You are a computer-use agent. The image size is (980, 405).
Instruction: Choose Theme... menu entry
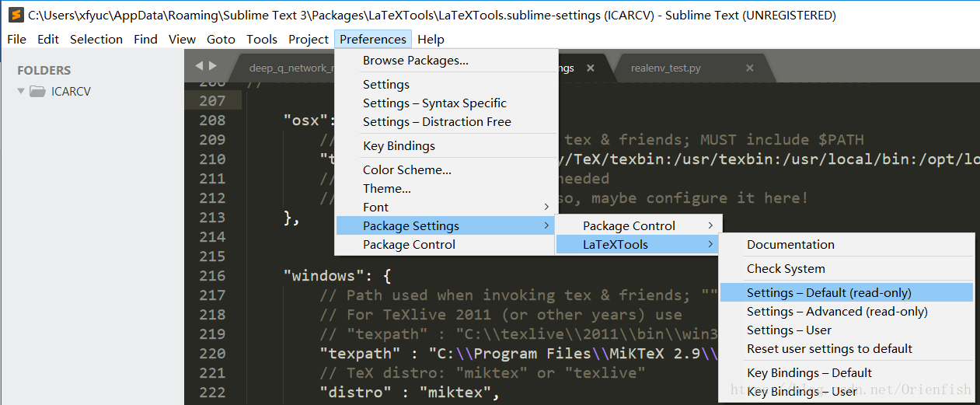point(446,188)
